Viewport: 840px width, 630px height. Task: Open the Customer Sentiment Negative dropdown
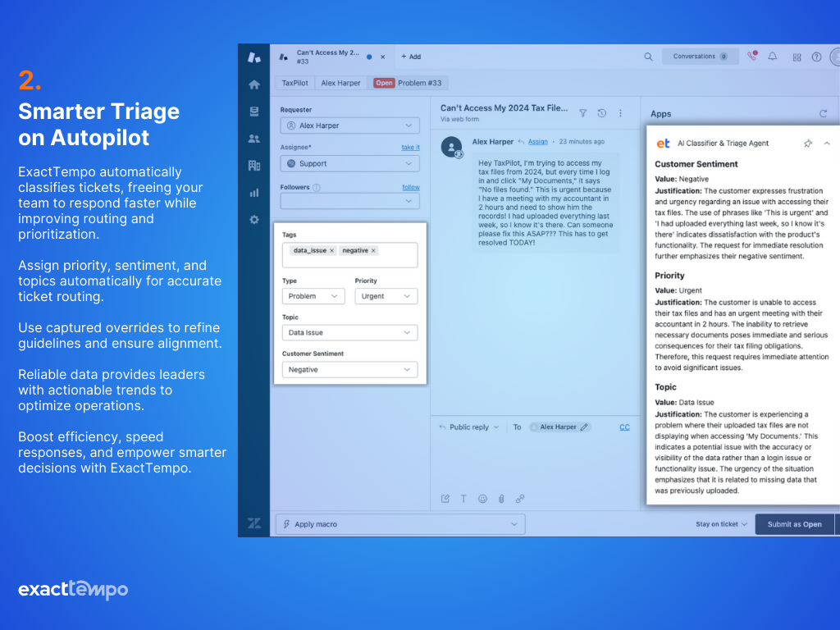(349, 370)
